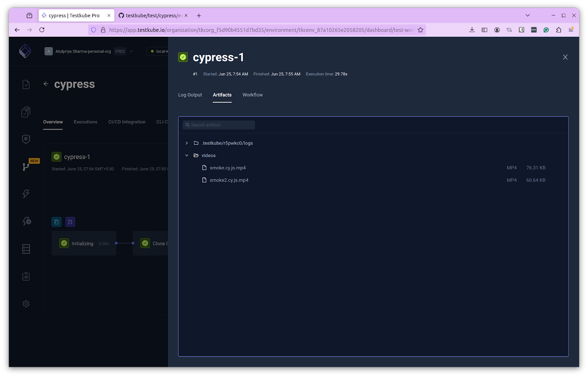Click the folder icon for .testkube logs

click(x=196, y=143)
